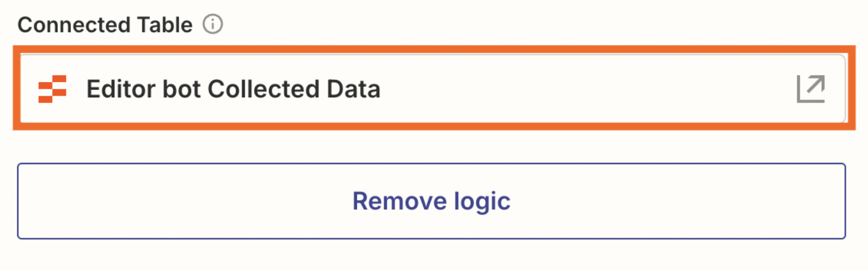
Task: Open the info tooltip next to Connected Table
Action: point(213,24)
